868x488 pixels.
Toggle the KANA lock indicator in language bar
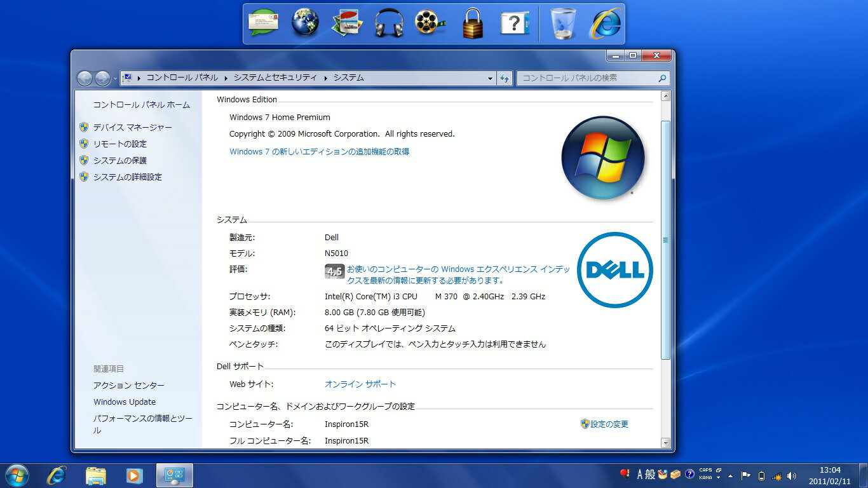click(705, 478)
